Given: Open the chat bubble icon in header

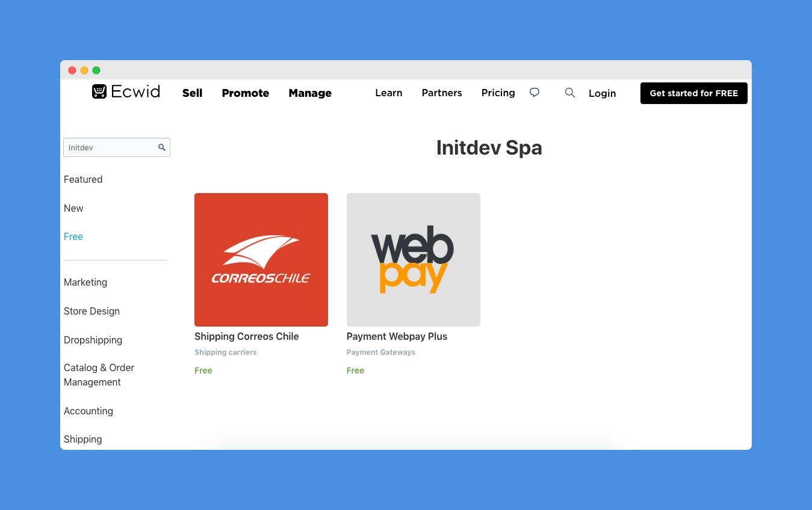Looking at the screenshot, I should tap(535, 93).
